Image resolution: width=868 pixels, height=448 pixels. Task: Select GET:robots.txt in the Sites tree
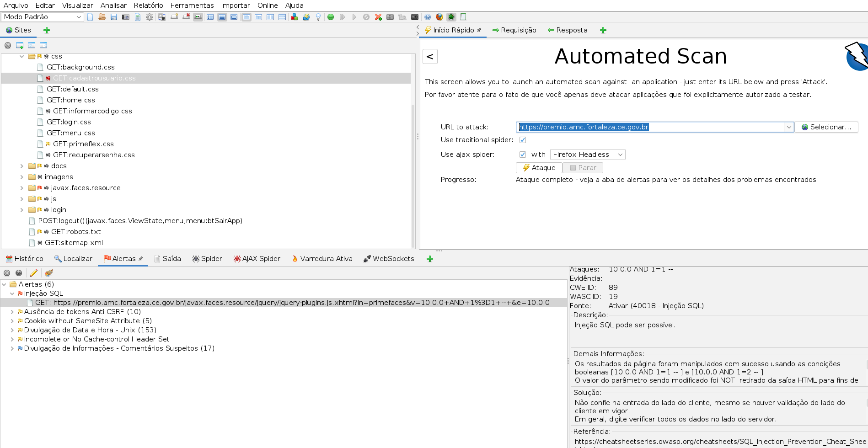tap(75, 232)
